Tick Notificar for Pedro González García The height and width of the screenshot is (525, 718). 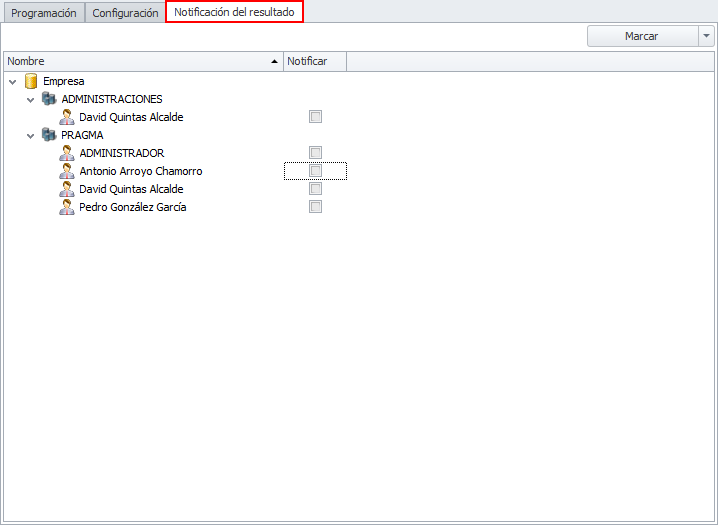click(x=315, y=206)
